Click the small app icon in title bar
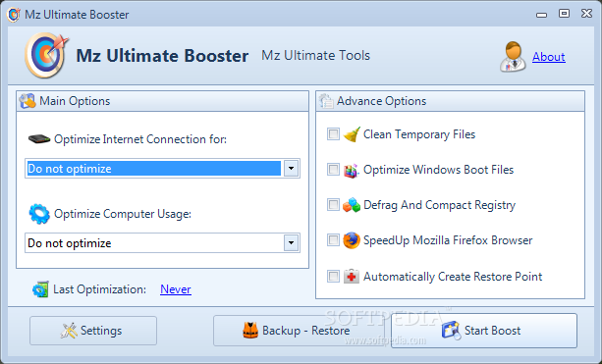Screen dimensions: 602x364 point(14,15)
